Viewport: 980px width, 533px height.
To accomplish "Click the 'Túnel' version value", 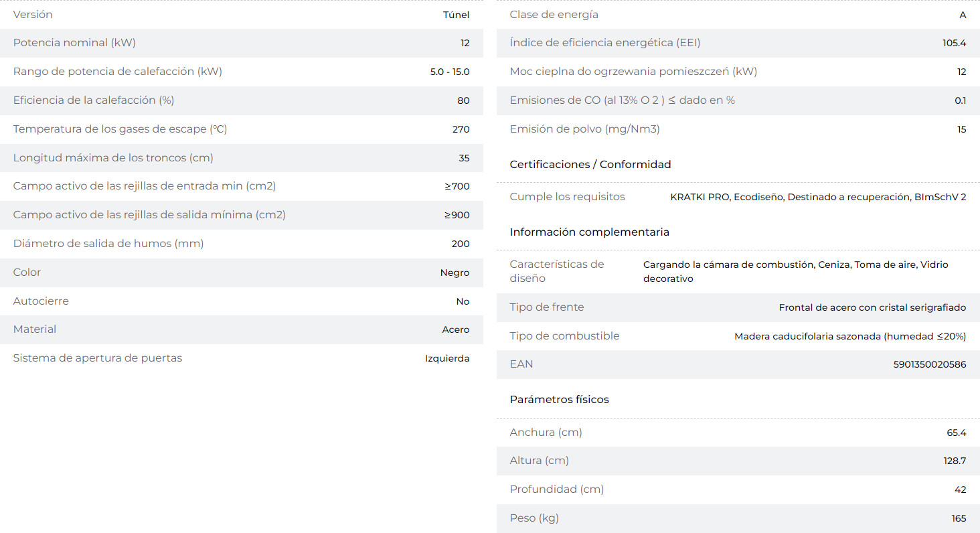I will point(456,15).
